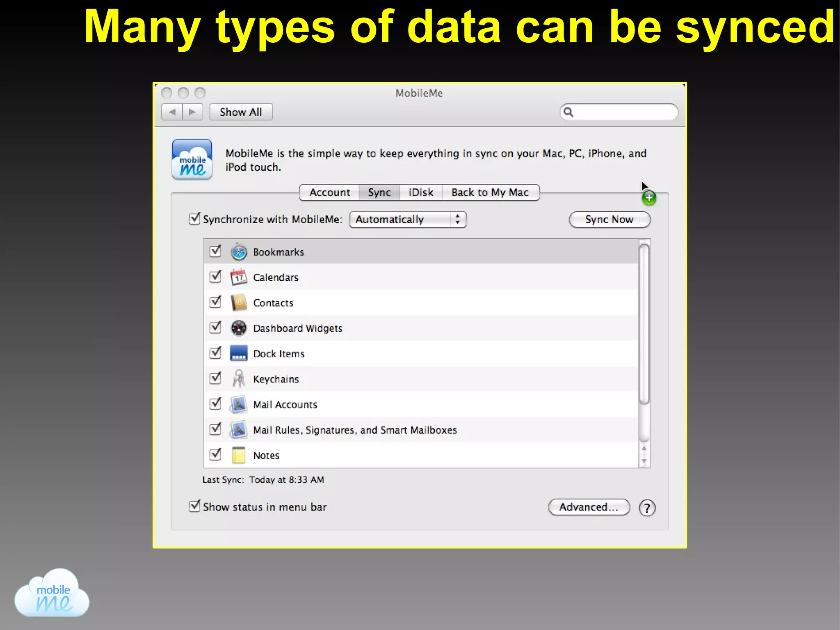
Task: Click the scrollbar down arrow
Action: click(x=644, y=461)
